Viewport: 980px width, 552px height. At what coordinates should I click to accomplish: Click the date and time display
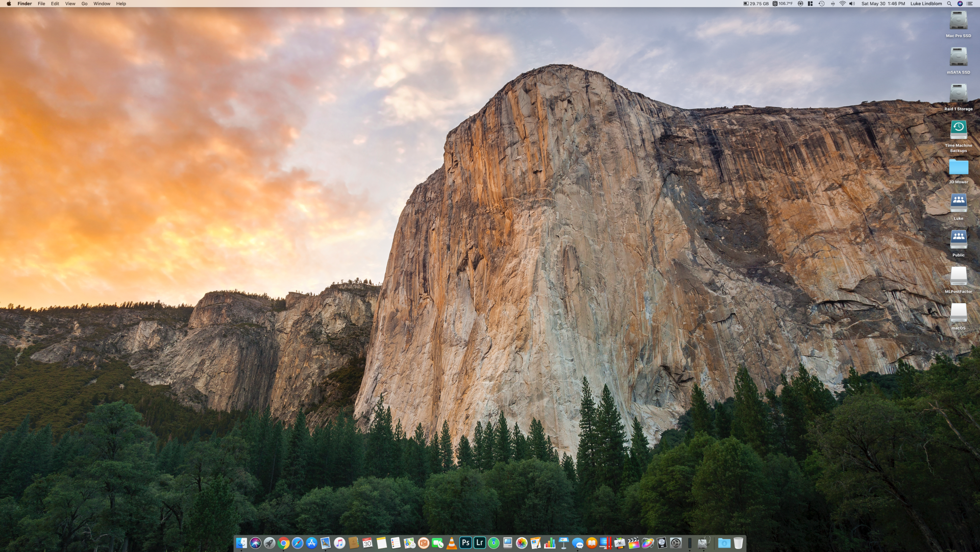(883, 3)
